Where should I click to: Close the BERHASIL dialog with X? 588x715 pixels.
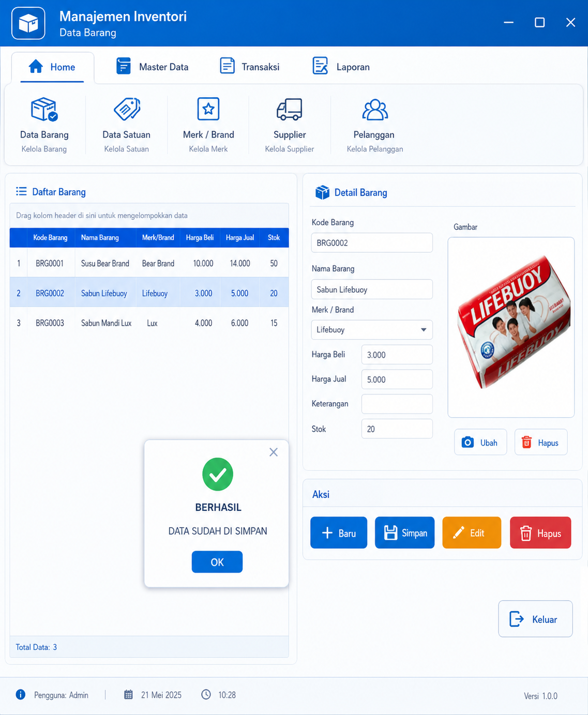pos(274,452)
